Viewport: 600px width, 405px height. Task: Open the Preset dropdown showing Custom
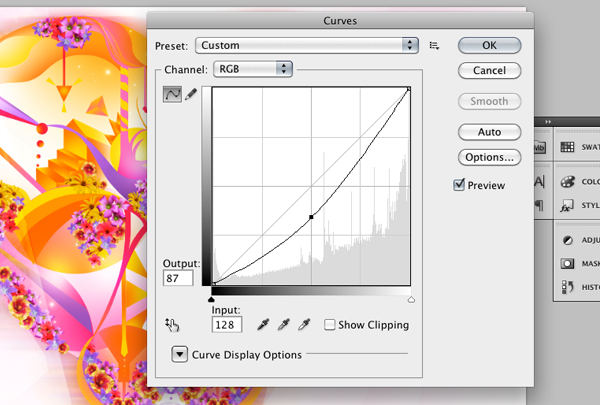coord(307,46)
